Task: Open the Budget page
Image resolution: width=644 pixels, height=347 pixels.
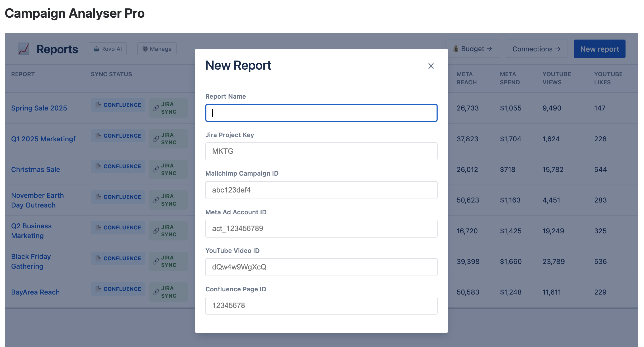Action: [x=472, y=49]
